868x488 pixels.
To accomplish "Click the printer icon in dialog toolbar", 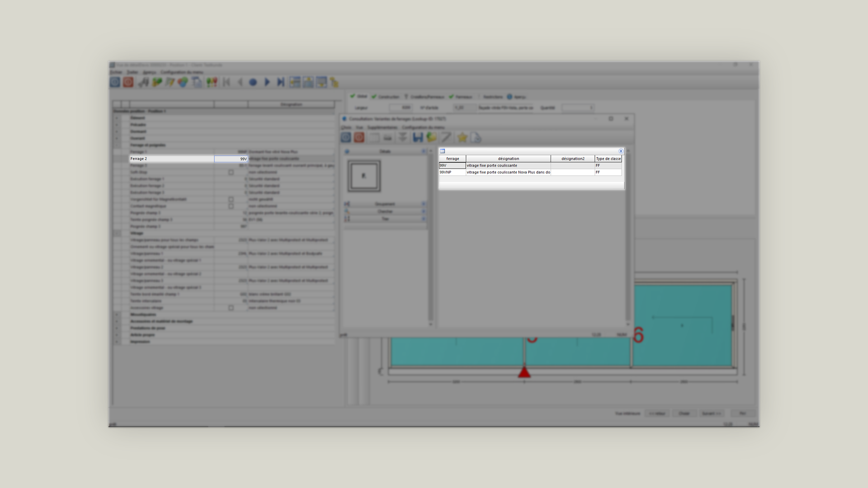I will pos(387,137).
